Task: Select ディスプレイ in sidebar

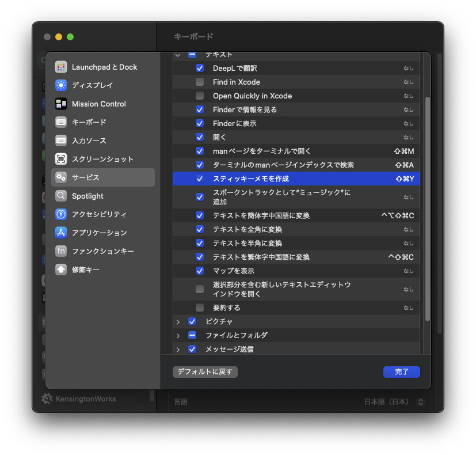Action: (x=103, y=85)
